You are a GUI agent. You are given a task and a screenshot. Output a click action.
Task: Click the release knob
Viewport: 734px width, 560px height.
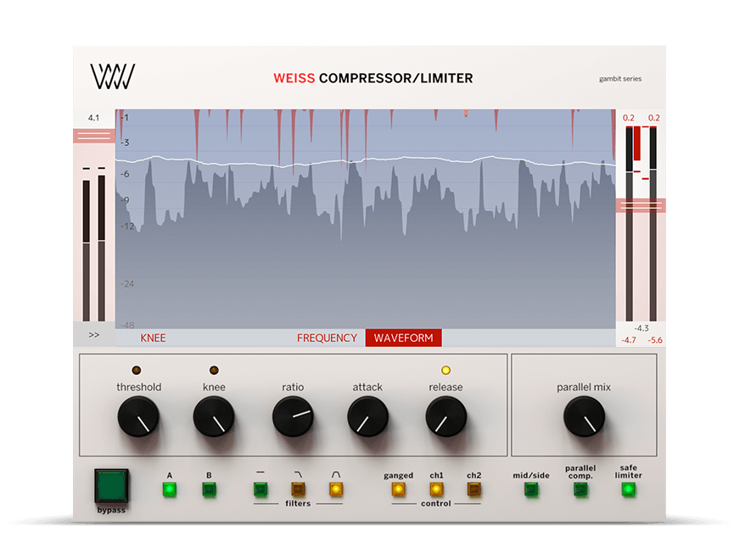point(446,417)
